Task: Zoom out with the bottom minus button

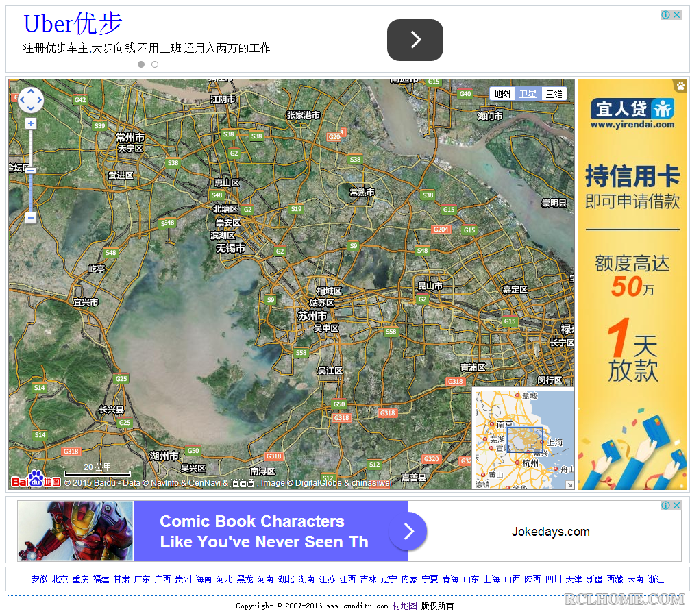Action: click(30, 217)
